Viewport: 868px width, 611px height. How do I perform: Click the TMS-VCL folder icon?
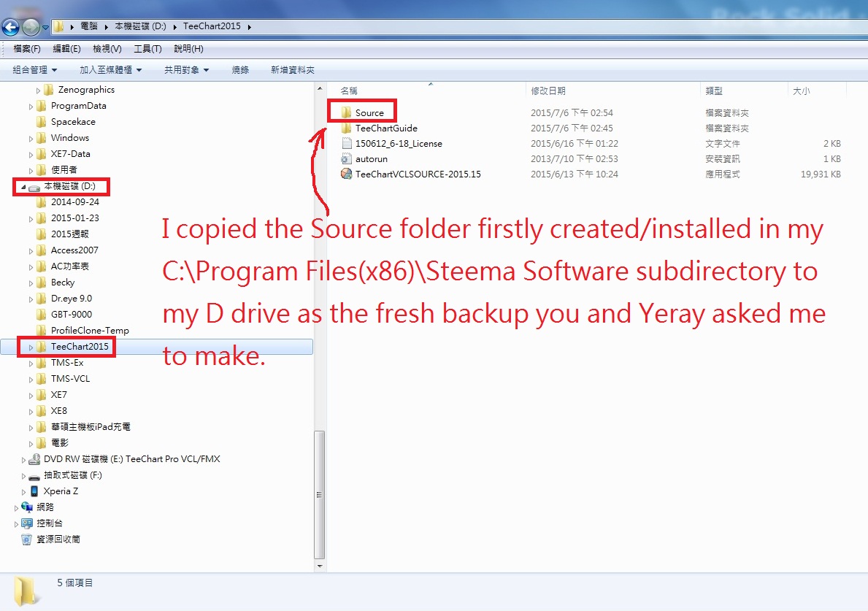[42, 379]
